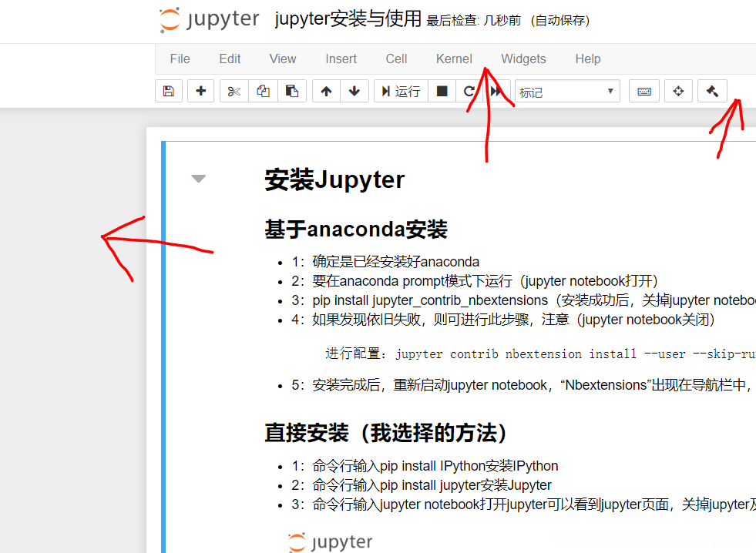756x553 pixels.
Task: Expand the Kernel menu
Action: [x=454, y=59]
